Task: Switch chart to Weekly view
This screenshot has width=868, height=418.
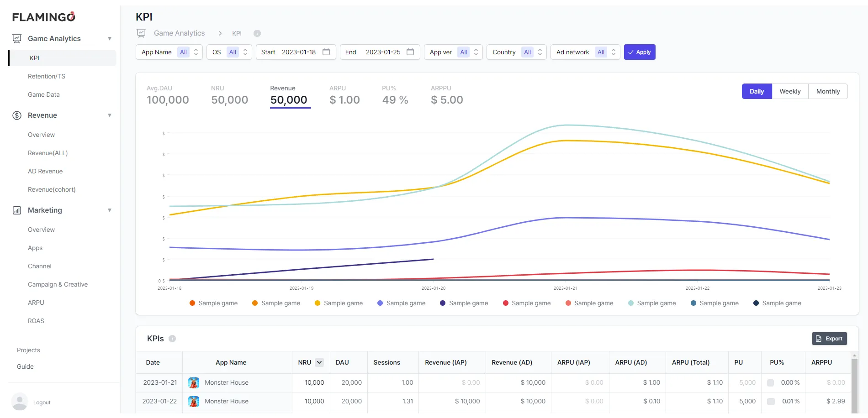Action: click(790, 91)
